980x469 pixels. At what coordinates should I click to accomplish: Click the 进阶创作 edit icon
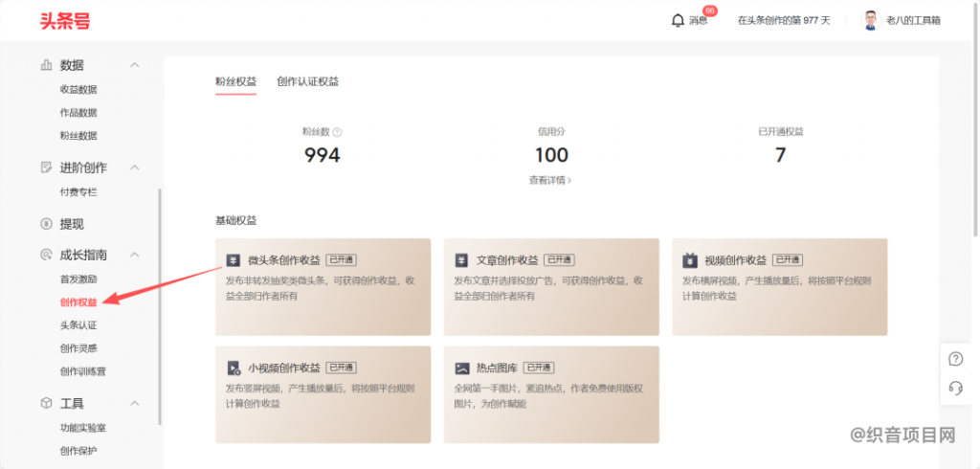point(46,167)
